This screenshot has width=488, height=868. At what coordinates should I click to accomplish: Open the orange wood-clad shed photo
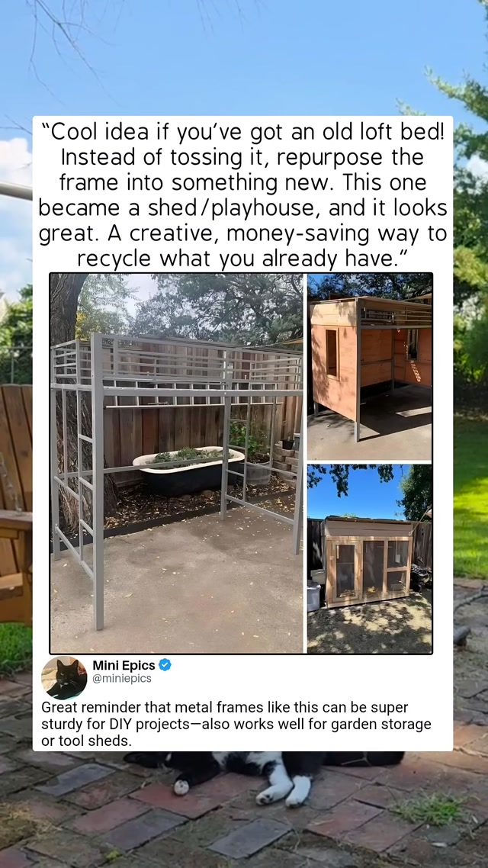point(370,366)
